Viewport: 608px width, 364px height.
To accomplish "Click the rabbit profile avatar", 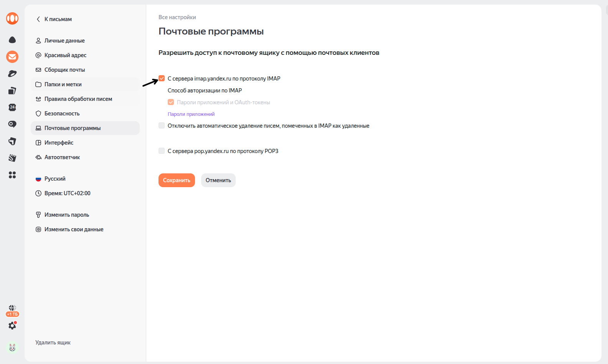I will click(x=12, y=348).
